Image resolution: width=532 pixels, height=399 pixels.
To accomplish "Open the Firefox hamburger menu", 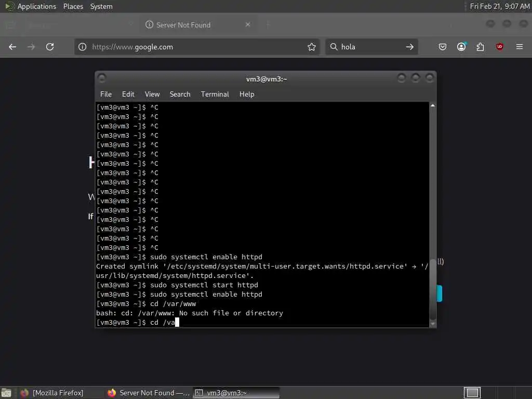I will pyautogui.click(x=520, y=47).
